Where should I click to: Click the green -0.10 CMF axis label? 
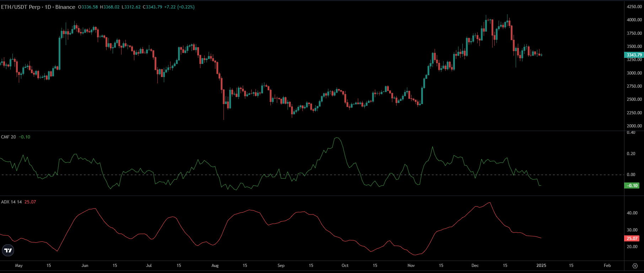632,186
